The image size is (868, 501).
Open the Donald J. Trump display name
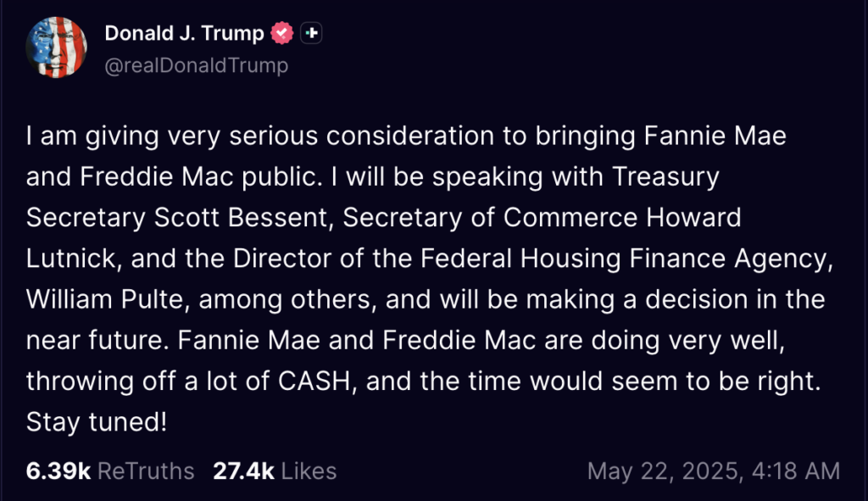[184, 34]
